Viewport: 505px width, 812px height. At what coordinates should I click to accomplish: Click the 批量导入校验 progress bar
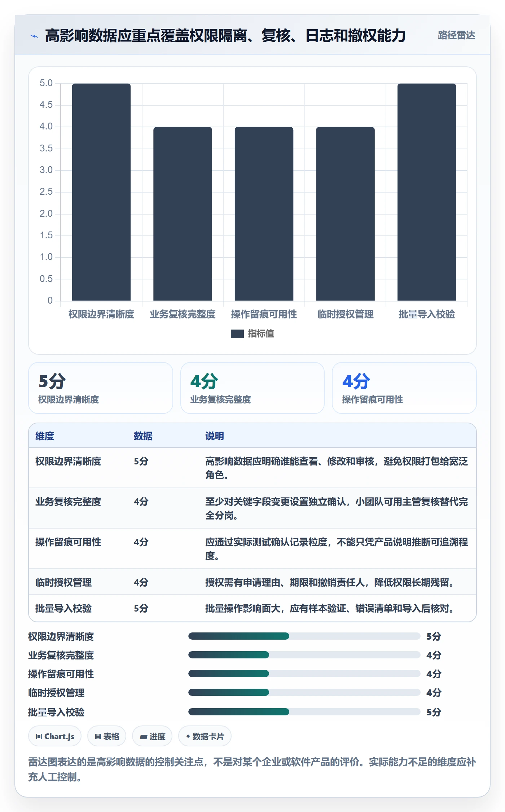[304, 712]
